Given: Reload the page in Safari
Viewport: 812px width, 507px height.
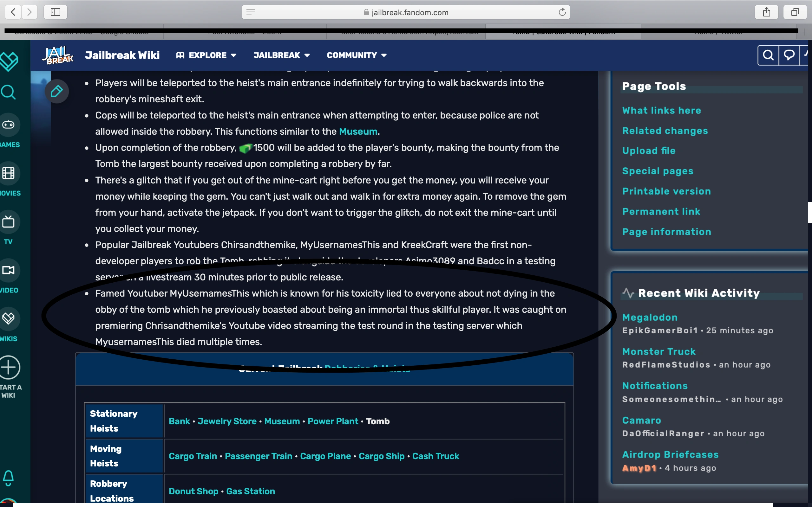Looking at the screenshot, I should pos(562,12).
